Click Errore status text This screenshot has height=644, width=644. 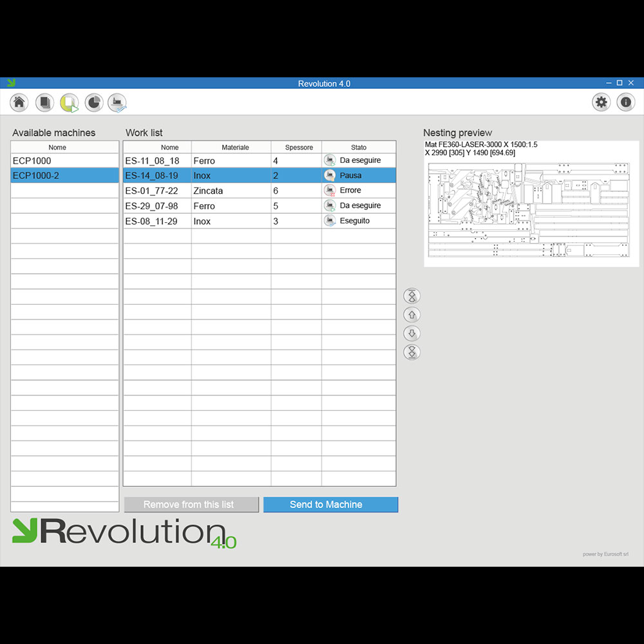tap(350, 190)
